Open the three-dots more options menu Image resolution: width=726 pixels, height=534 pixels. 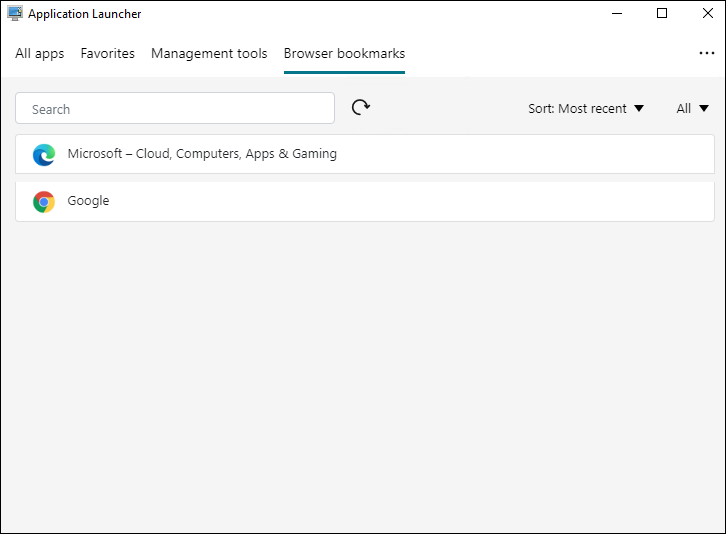(x=706, y=53)
